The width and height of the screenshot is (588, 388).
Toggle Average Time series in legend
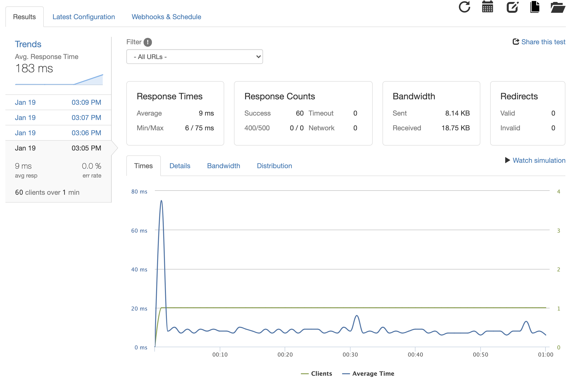pos(368,373)
